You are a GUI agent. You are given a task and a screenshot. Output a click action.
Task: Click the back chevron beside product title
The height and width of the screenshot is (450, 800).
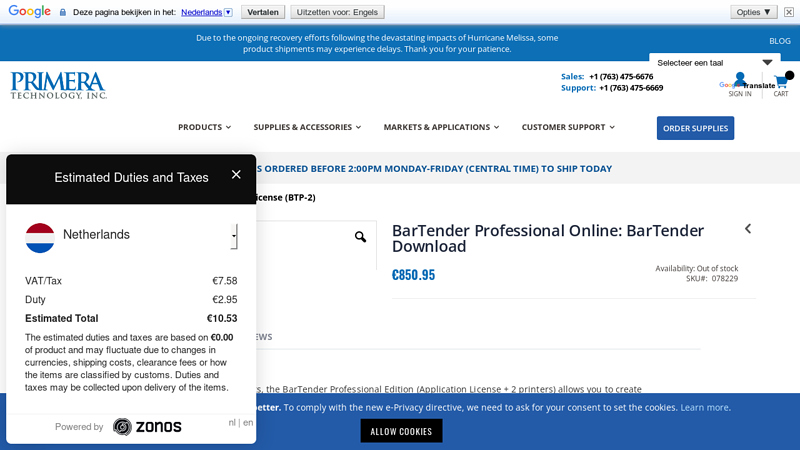(x=748, y=229)
